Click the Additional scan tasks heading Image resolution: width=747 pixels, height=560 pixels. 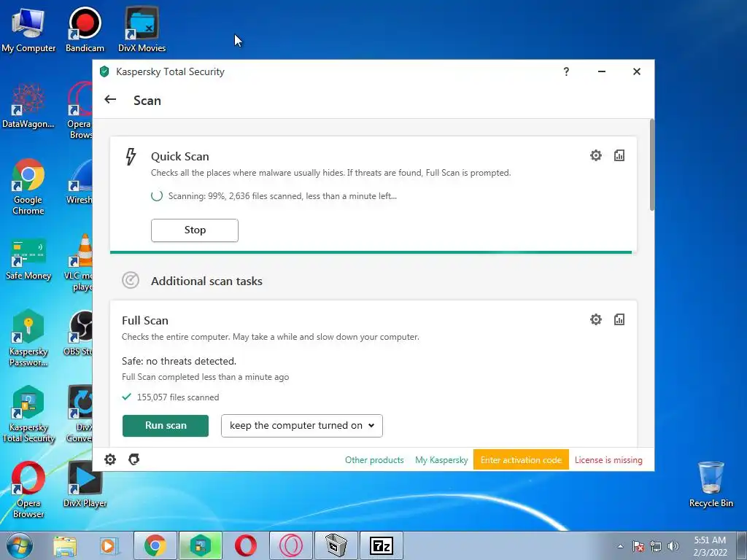(206, 281)
